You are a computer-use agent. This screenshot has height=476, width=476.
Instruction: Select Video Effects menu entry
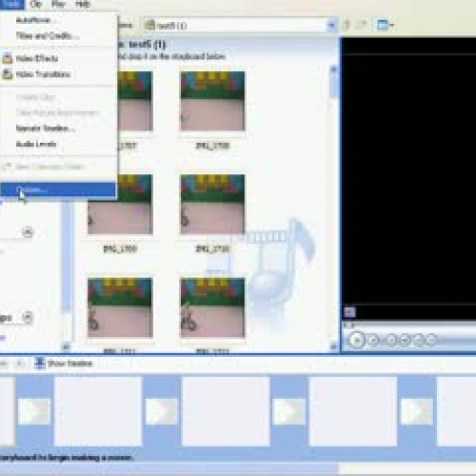58,58
